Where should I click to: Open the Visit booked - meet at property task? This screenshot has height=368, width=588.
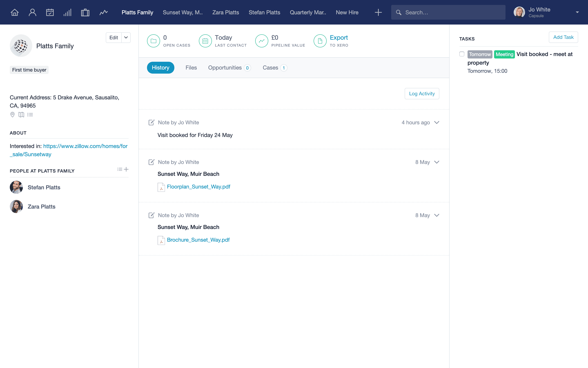tap(520, 58)
